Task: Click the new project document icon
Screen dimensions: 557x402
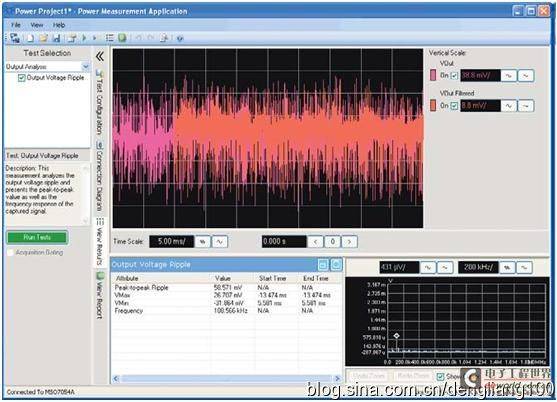Action: (31, 38)
